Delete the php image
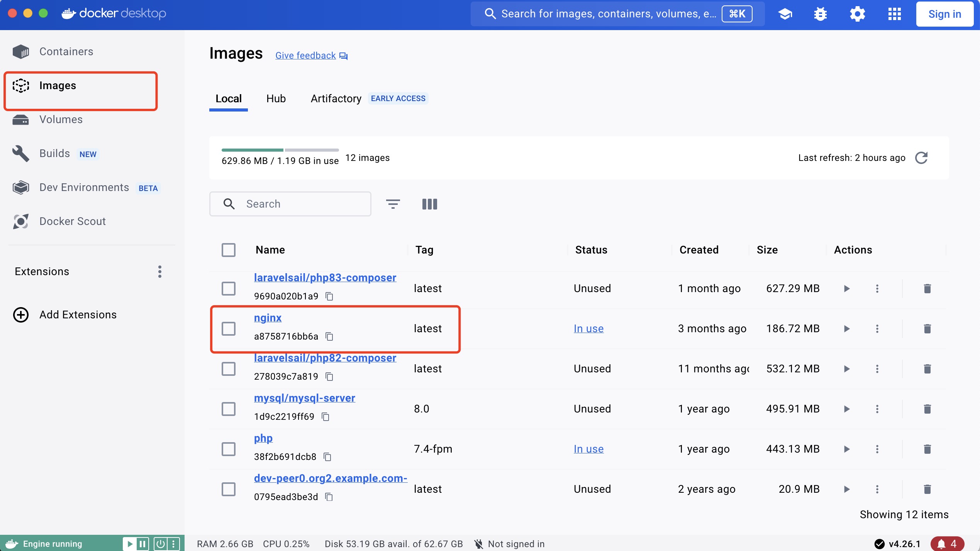This screenshot has width=980, height=551. (927, 449)
